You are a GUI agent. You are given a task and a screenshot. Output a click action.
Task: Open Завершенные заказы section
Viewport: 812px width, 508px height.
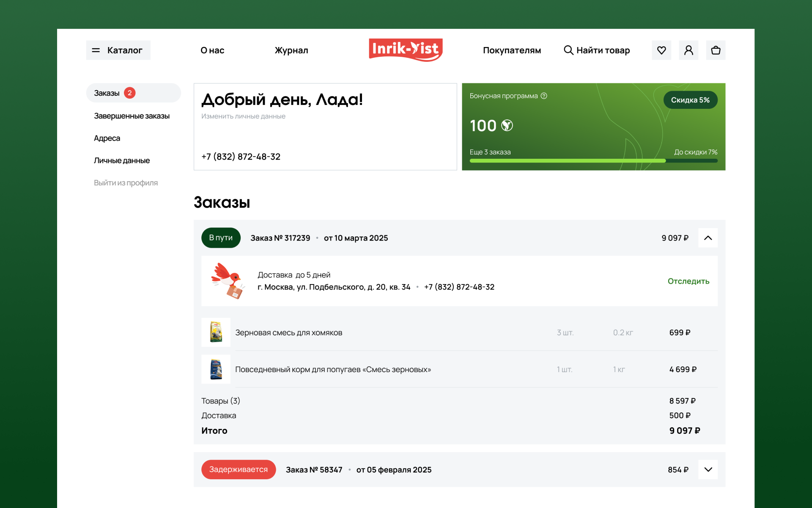132,116
